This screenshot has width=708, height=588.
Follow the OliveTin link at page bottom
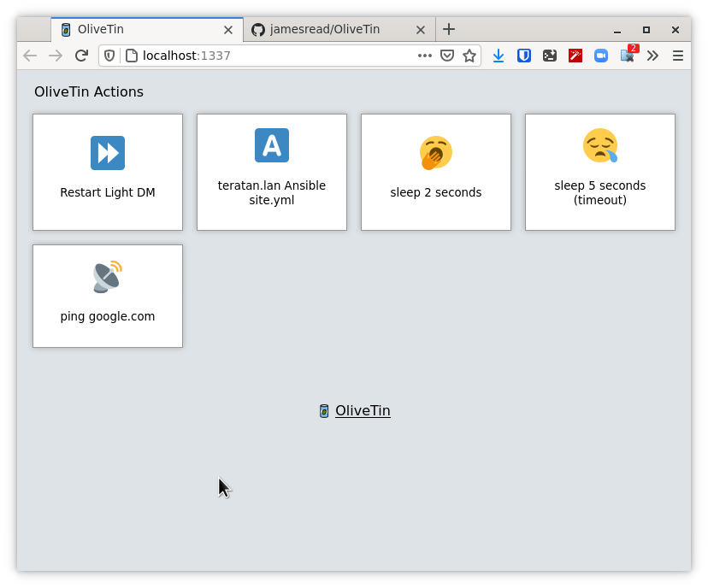[363, 410]
